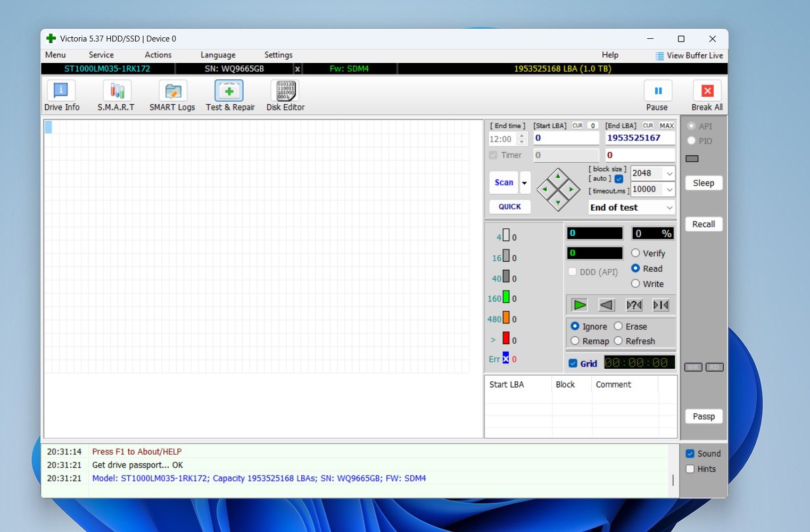Open the Help menu

pyautogui.click(x=610, y=55)
